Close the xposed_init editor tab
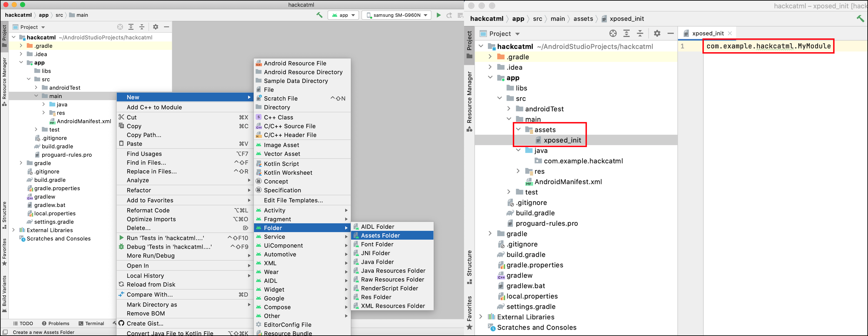This screenshot has height=336, width=868. (730, 33)
